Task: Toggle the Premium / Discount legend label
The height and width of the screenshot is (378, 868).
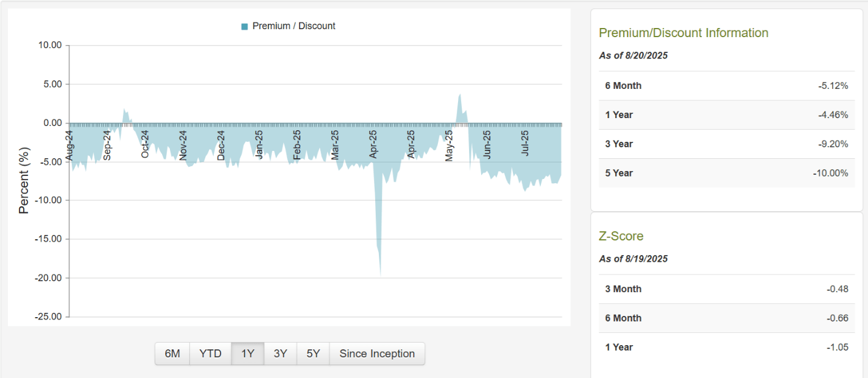Action: tap(294, 26)
